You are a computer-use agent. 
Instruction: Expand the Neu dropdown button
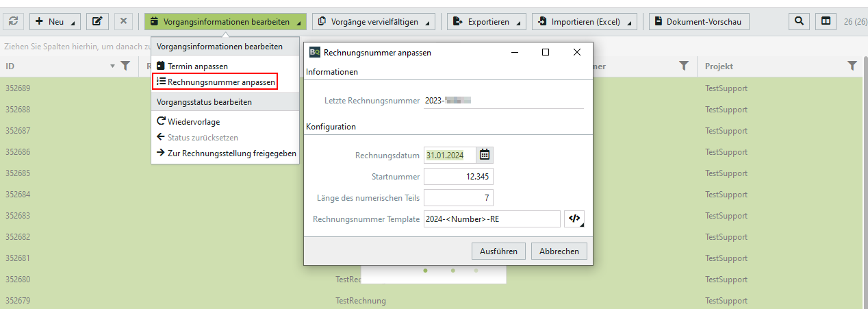click(55, 21)
